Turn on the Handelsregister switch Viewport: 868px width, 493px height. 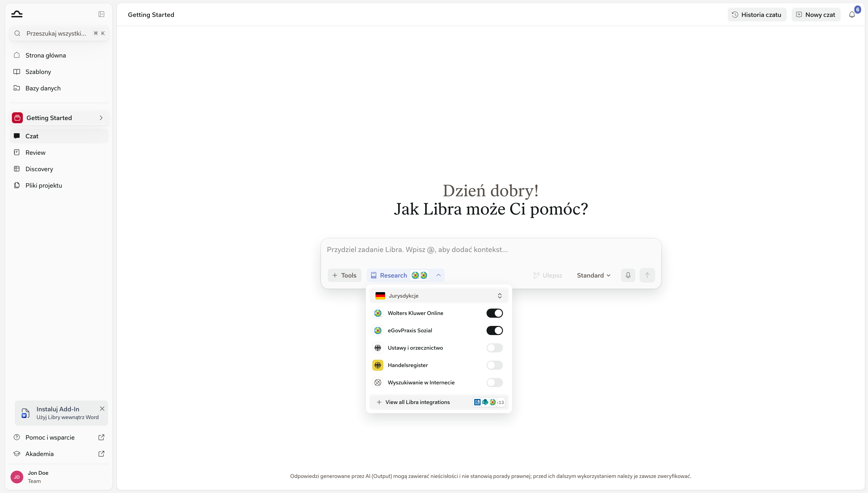(x=495, y=365)
